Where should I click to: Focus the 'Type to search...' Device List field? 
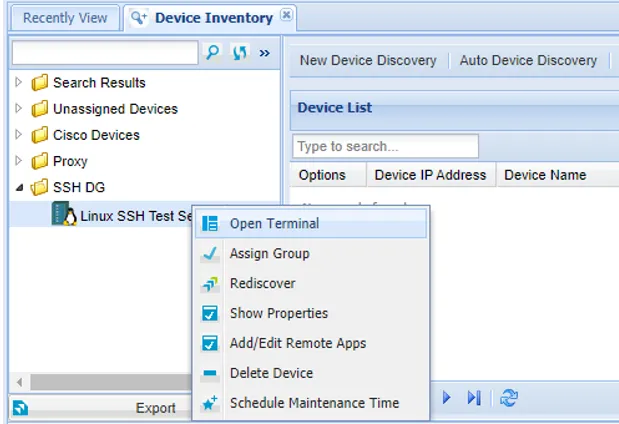[x=386, y=146]
